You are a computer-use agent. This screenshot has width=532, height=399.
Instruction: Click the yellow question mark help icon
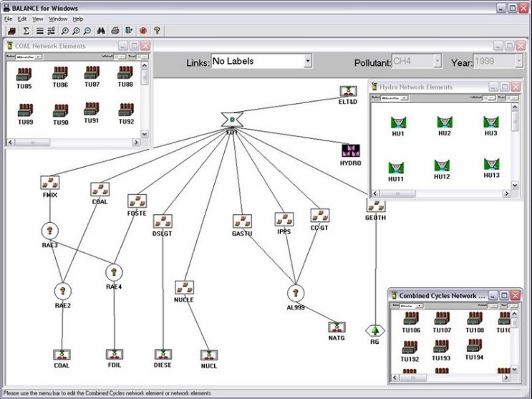pyautogui.click(x=157, y=31)
